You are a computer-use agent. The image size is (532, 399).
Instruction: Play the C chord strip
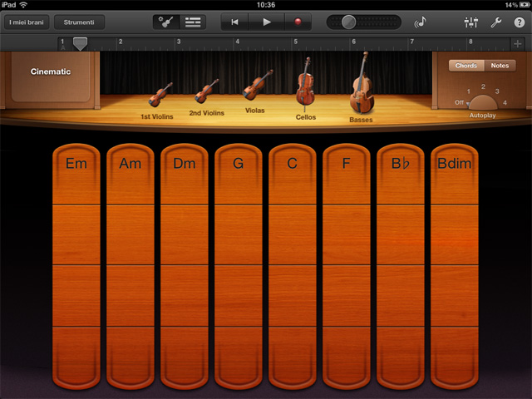(292, 266)
